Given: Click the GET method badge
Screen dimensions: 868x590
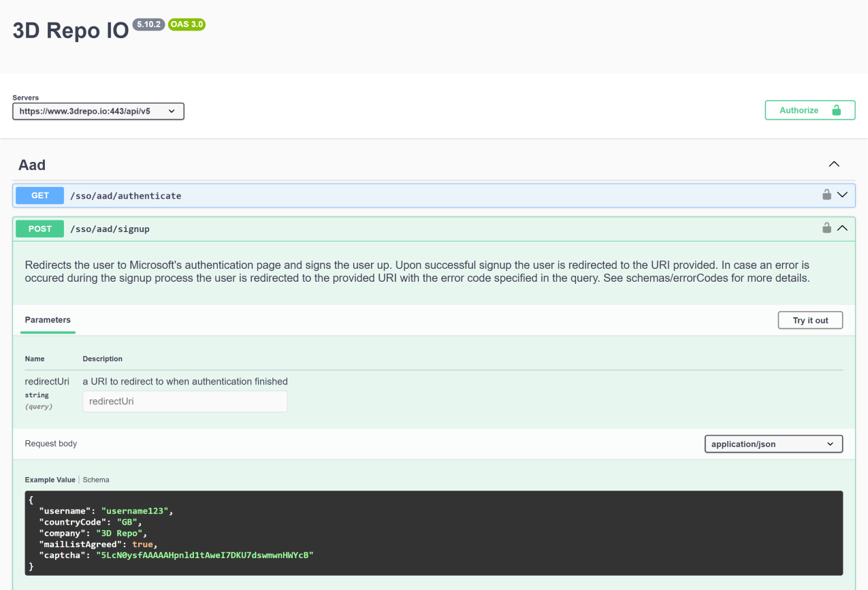Looking at the screenshot, I should point(40,195).
